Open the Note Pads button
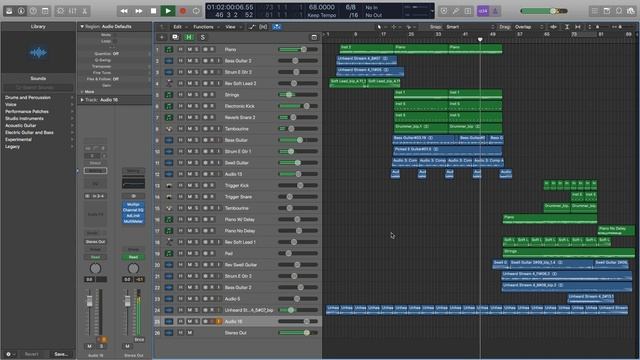This screenshot has width=640, height=360. click(607, 11)
